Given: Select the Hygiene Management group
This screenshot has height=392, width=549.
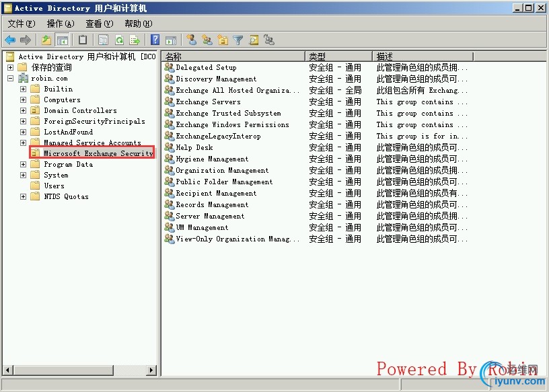Looking at the screenshot, I should point(212,159).
